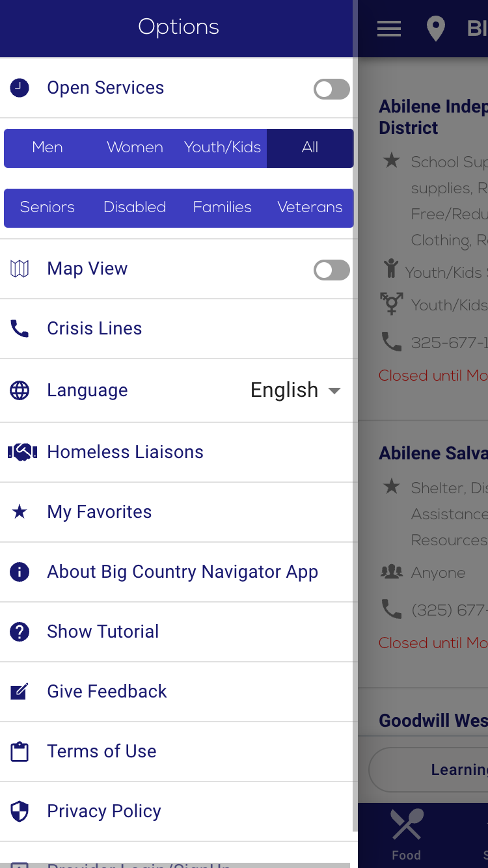Click the shield icon beside Privacy Policy
488x868 pixels.
pyautogui.click(x=20, y=811)
